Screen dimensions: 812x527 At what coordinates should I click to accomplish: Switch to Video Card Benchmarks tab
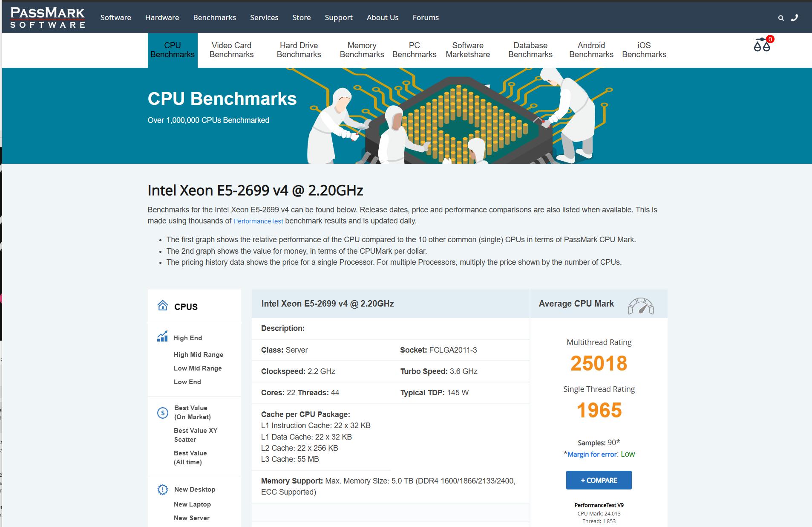tap(231, 50)
